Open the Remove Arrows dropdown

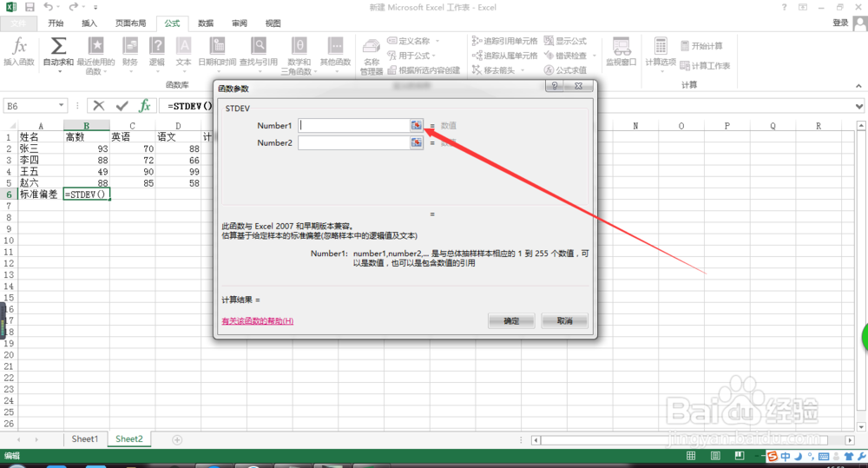pyautogui.click(x=523, y=69)
